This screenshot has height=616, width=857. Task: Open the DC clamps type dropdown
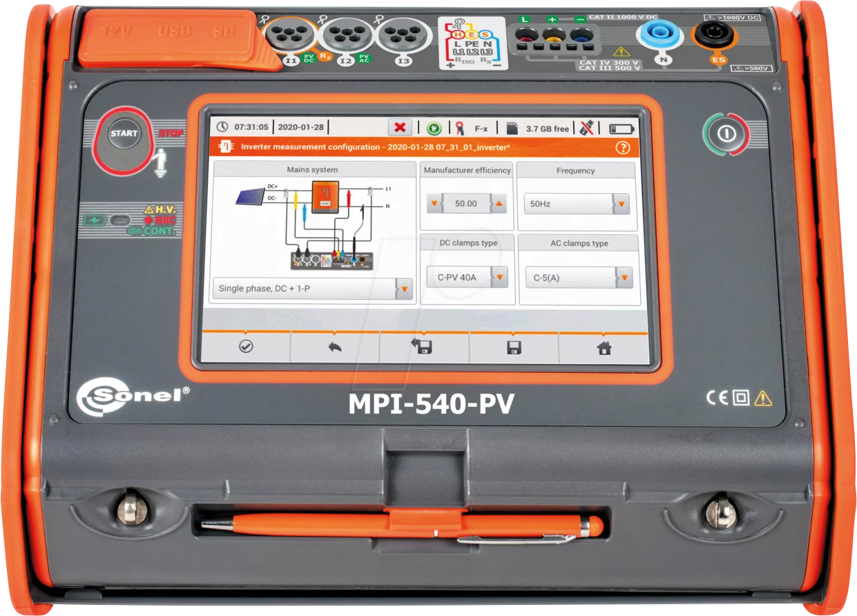point(499,278)
